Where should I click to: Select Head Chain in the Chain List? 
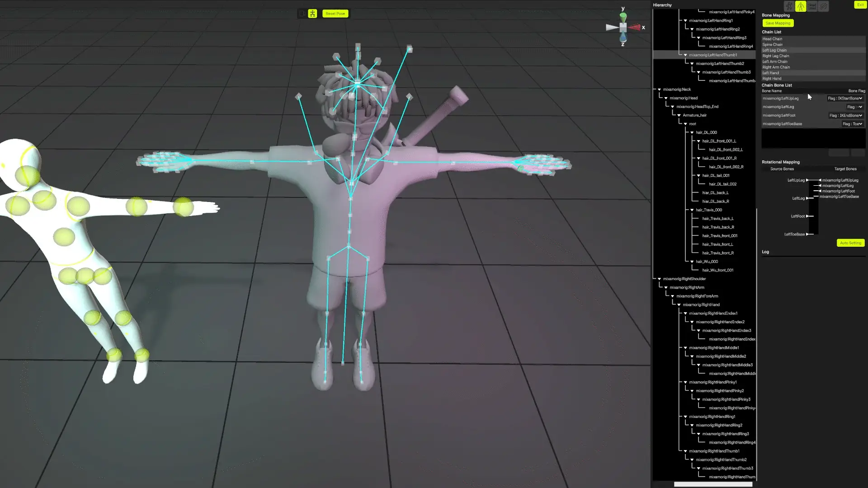coord(772,39)
